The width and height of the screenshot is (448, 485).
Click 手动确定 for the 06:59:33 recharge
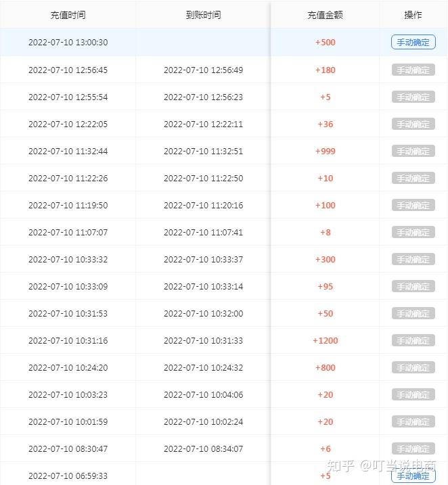413,476
